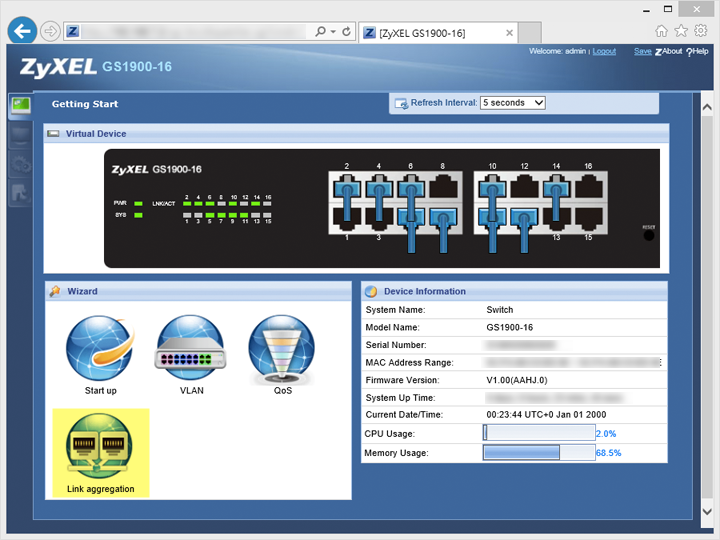Open browser favorites star icon
Viewport: 720px width, 540px height.
coord(681,31)
